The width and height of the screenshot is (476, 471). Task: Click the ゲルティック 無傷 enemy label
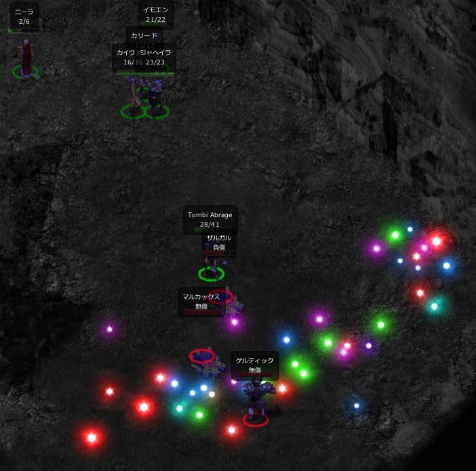click(x=255, y=365)
